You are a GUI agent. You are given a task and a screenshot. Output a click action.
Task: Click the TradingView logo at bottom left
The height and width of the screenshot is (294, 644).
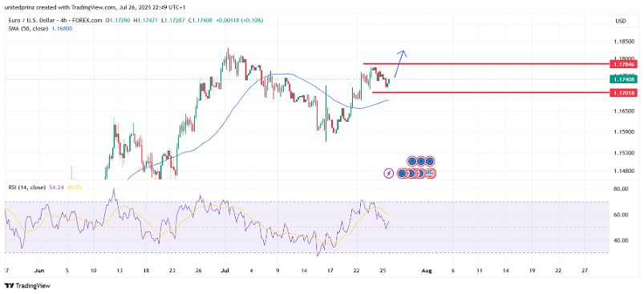27,285
